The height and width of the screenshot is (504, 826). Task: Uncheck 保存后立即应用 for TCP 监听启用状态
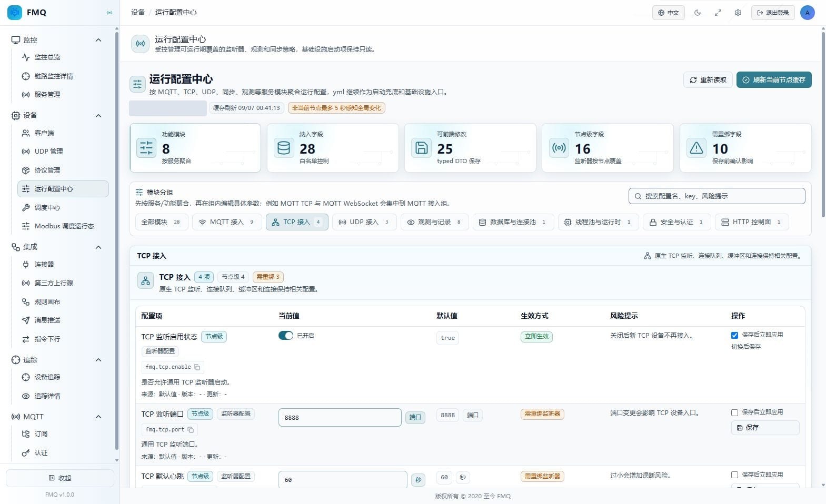point(734,335)
